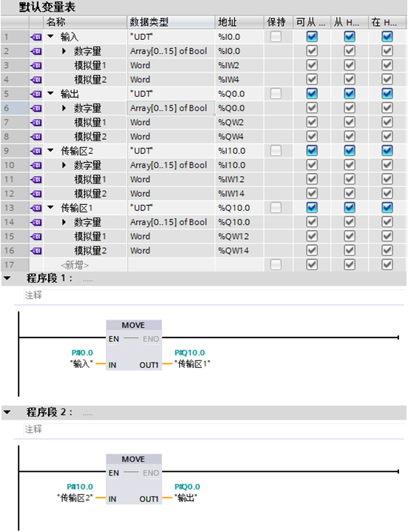This screenshot has height=532, width=408.
Task: Expand 数字量 array under 输出
Action: (x=64, y=108)
